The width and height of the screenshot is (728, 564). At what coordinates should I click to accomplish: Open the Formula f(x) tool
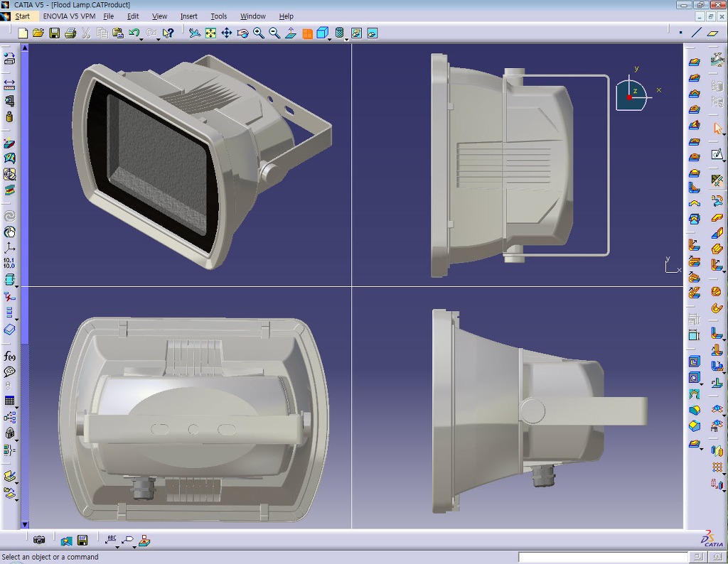point(9,356)
